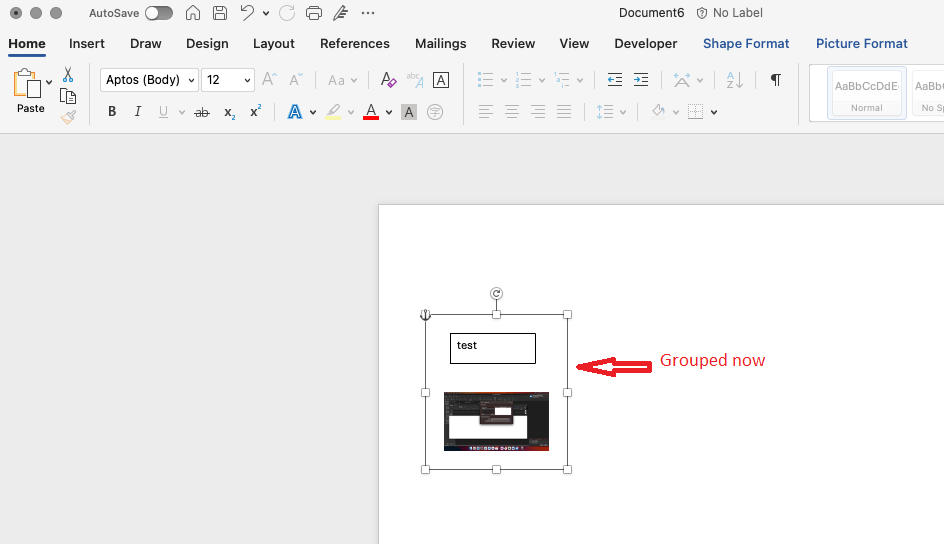Apply yellow text highlight color
944x544 pixels.
[x=333, y=112]
